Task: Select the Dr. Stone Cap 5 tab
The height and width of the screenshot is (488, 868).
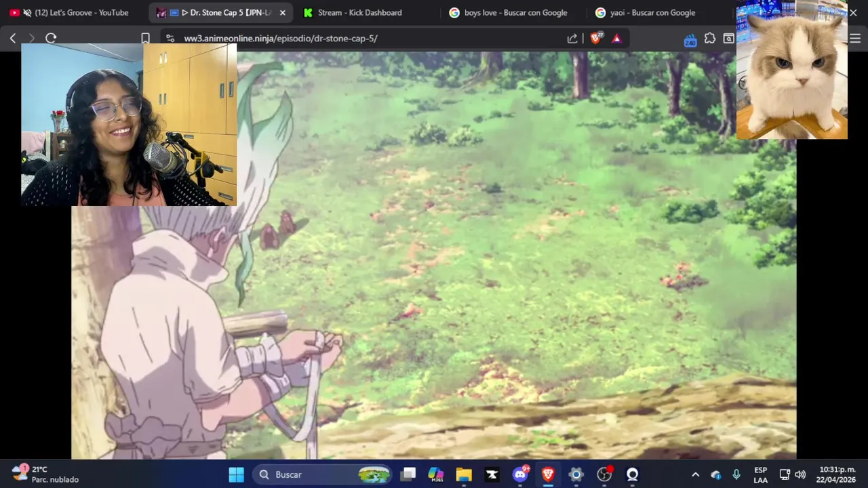Action: click(x=220, y=12)
